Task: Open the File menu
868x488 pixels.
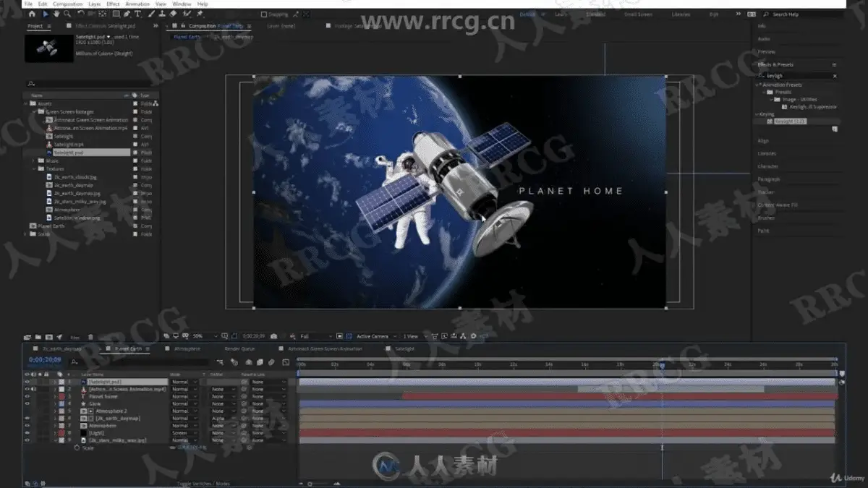Action: tap(28, 4)
